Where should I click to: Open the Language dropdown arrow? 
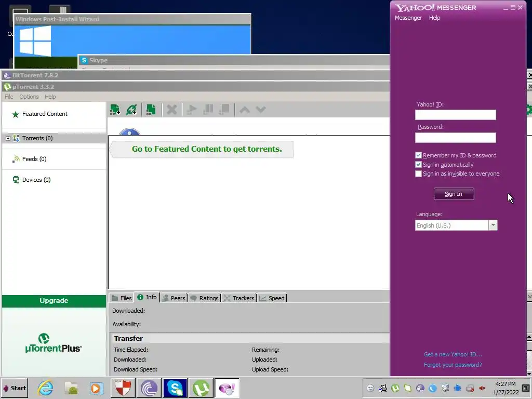pyautogui.click(x=493, y=225)
